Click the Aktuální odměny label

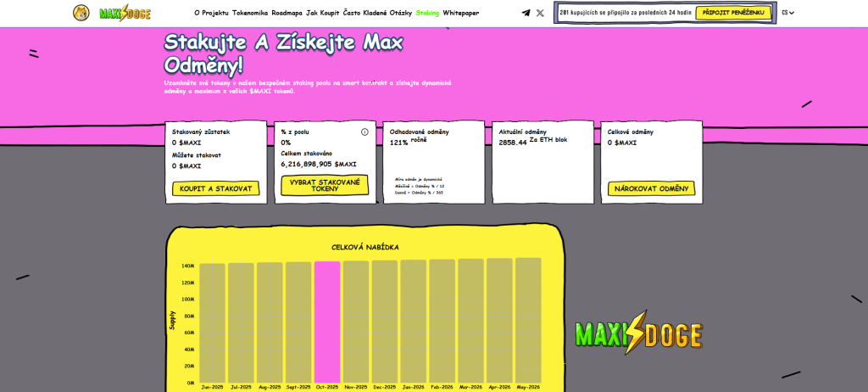click(x=522, y=132)
